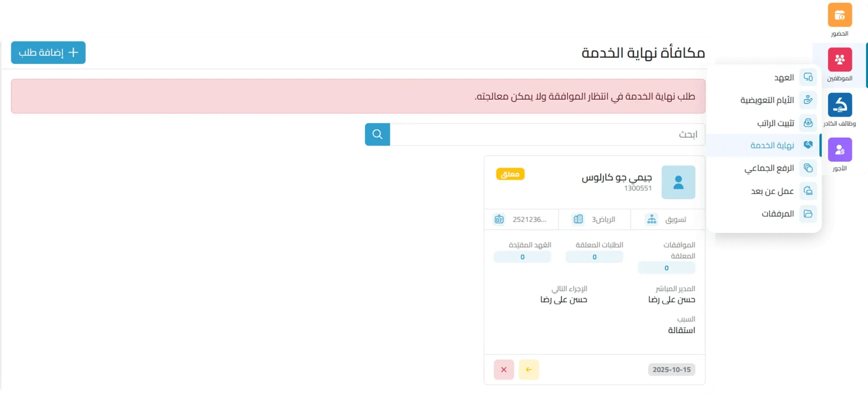Click the yellow arrow forward button
The image size is (868, 395).
tap(529, 370)
